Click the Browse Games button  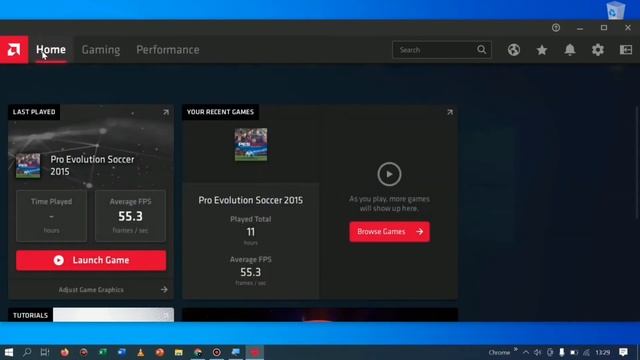point(389,232)
